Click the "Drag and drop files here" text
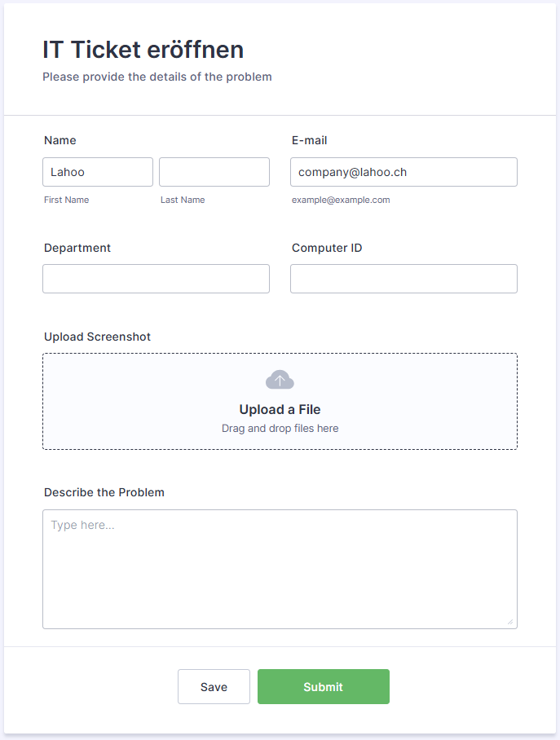 280,429
